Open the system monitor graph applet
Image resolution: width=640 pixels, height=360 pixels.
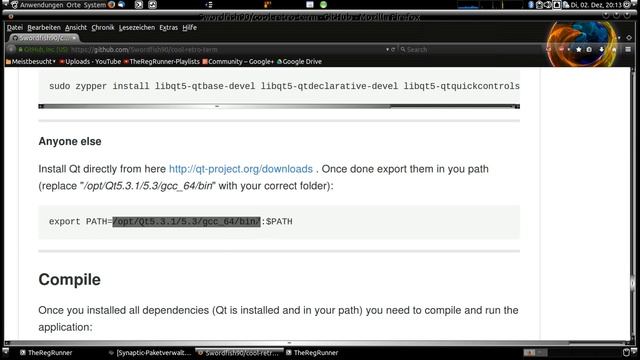coord(490,5)
